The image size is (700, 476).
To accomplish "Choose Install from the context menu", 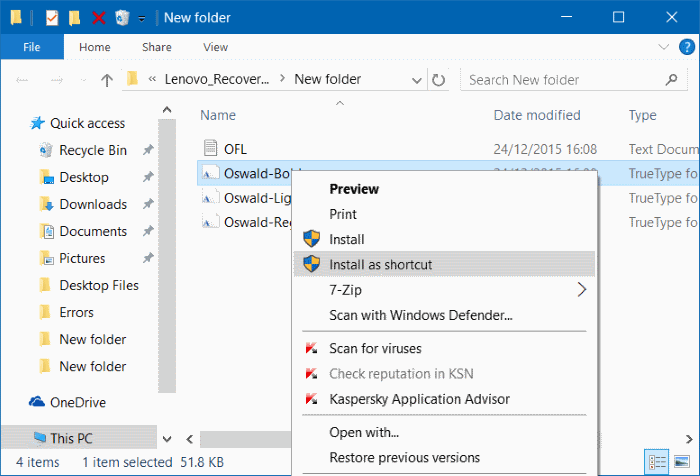I will pos(346,240).
